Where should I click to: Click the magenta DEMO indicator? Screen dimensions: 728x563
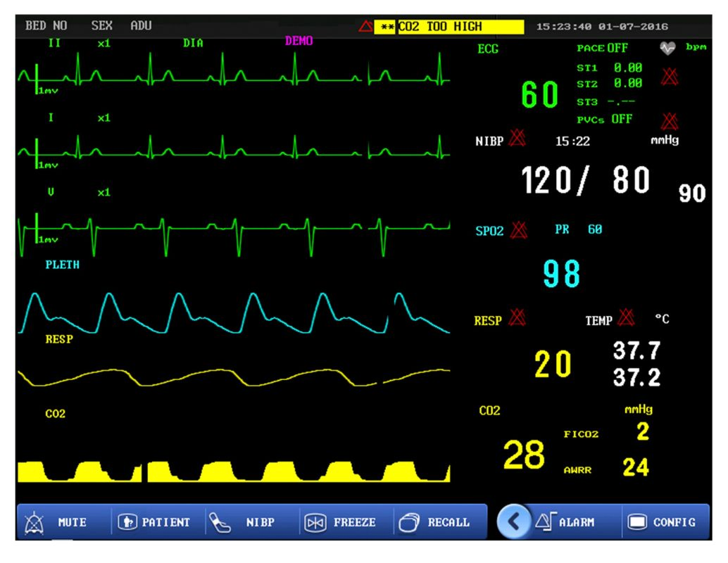(299, 41)
